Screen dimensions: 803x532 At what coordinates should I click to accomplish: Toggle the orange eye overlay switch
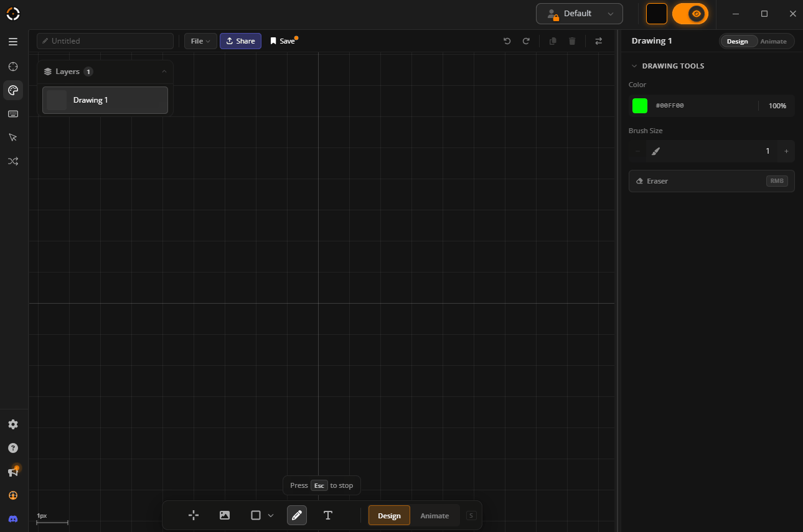[x=690, y=14]
